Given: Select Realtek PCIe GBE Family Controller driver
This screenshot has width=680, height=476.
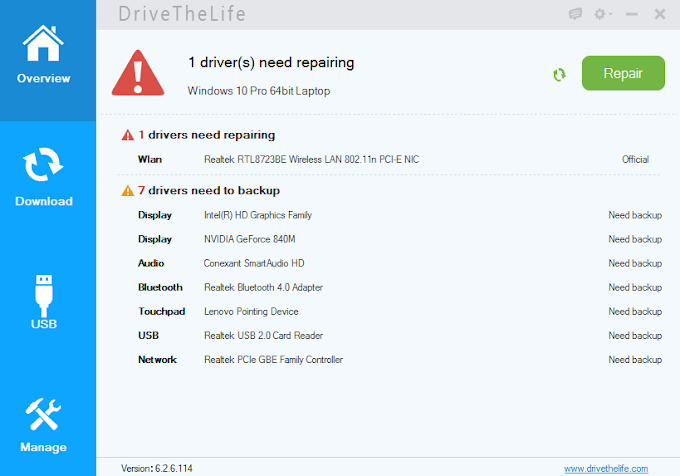Looking at the screenshot, I should click(273, 360).
